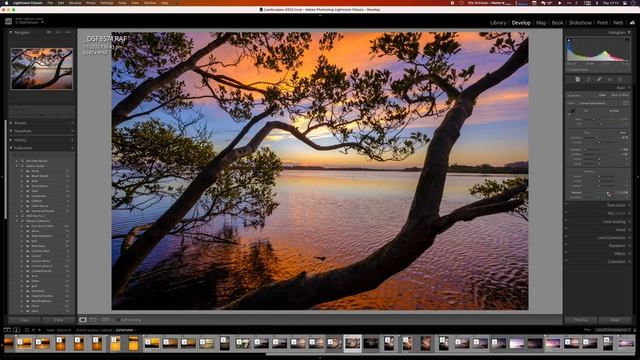The image size is (640, 360).
Task: Expand the Tone Curve panel
Action: [x=629, y=205]
